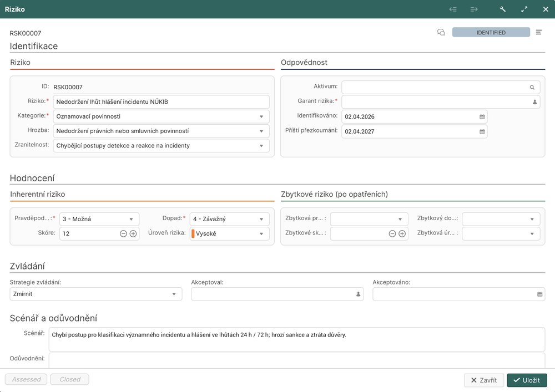555x392 pixels.
Task: Open the Zranitelnost dropdown
Action: (x=261, y=146)
